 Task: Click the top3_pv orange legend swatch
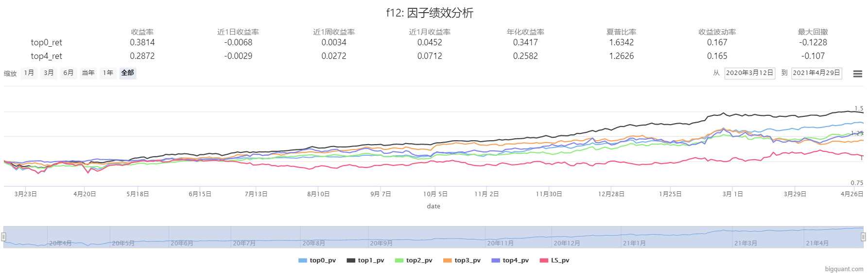click(448, 260)
